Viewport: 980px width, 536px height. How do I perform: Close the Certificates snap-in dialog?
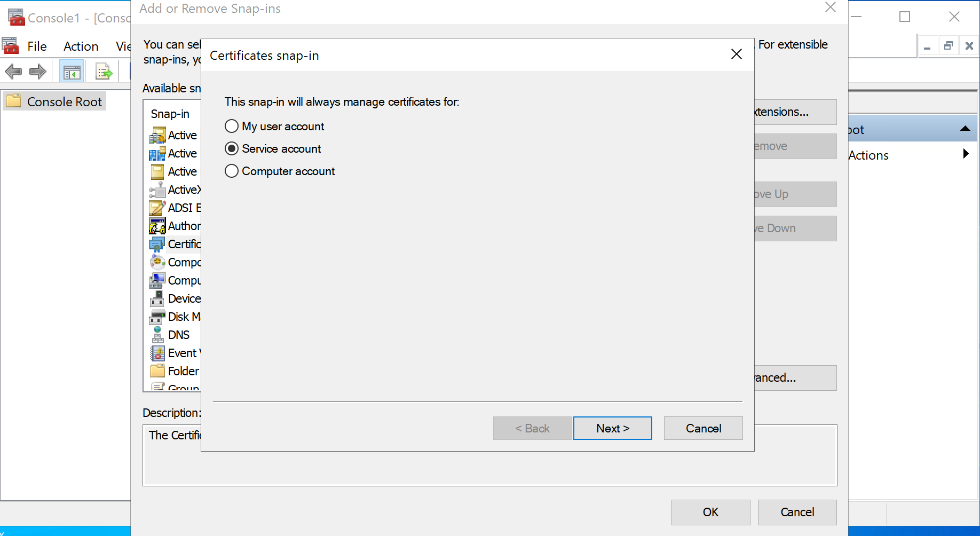click(736, 54)
